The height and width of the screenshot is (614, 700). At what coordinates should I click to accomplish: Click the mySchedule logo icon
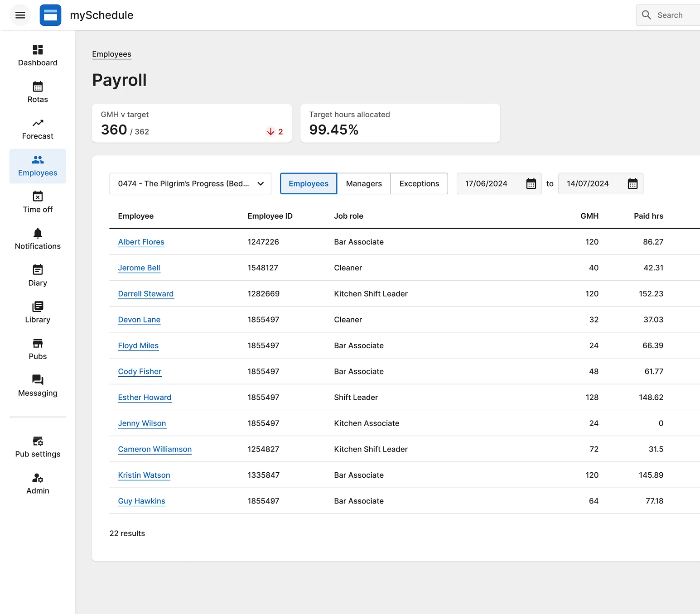tap(50, 15)
